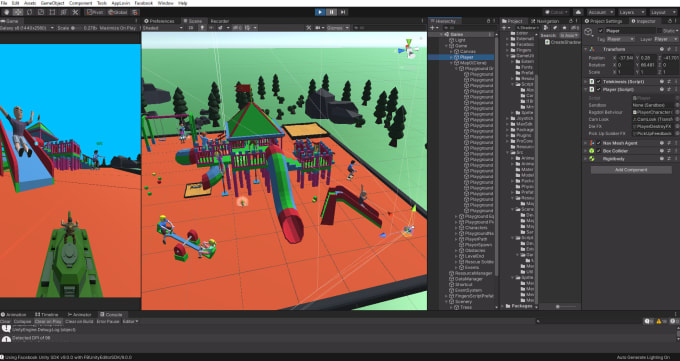The height and width of the screenshot is (361, 680).
Task: Open the Layout dropdown
Action: click(x=663, y=12)
